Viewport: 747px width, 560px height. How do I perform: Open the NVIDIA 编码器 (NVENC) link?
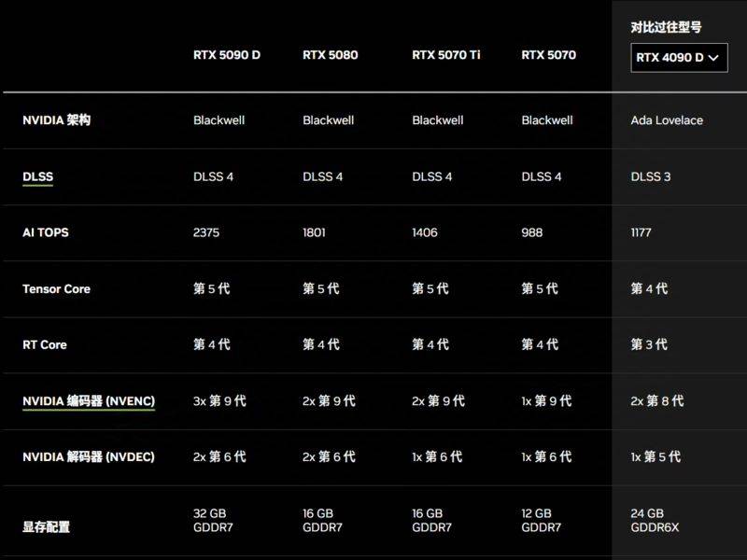[89, 401]
